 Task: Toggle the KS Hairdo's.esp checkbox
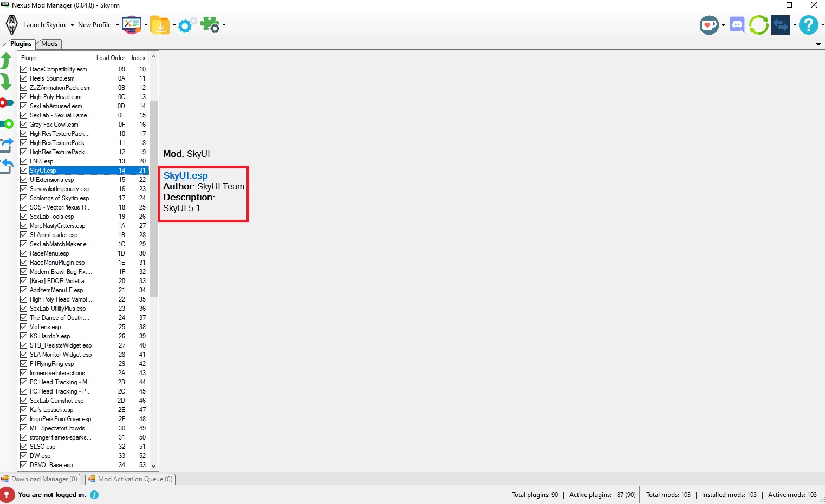pyautogui.click(x=24, y=336)
